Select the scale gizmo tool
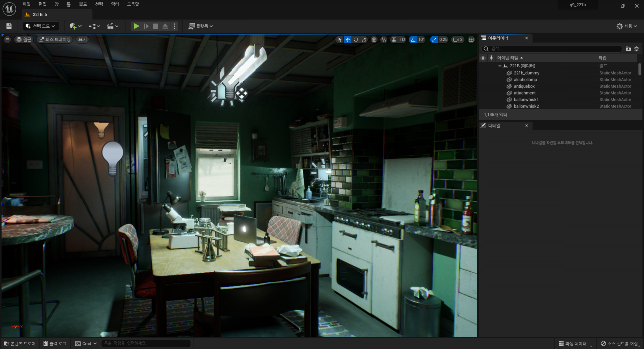The height and width of the screenshot is (349, 644). click(364, 40)
